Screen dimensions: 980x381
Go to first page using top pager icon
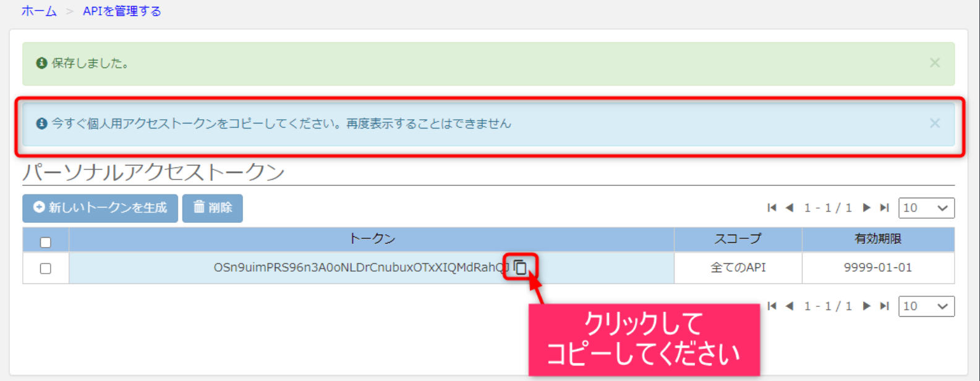pyautogui.click(x=772, y=208)
